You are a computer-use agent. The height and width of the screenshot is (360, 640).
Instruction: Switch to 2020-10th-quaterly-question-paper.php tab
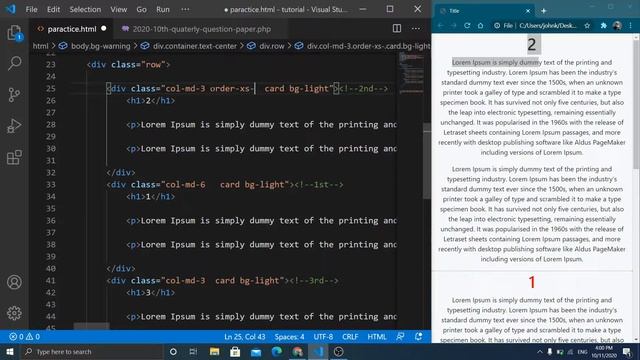(202, 29)
